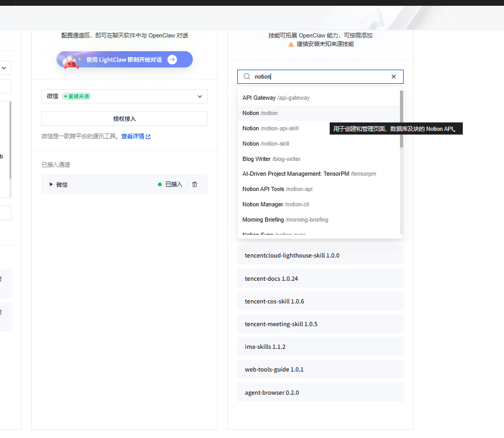Click the left panel vertical scrollbar

[x=10, y=140]
